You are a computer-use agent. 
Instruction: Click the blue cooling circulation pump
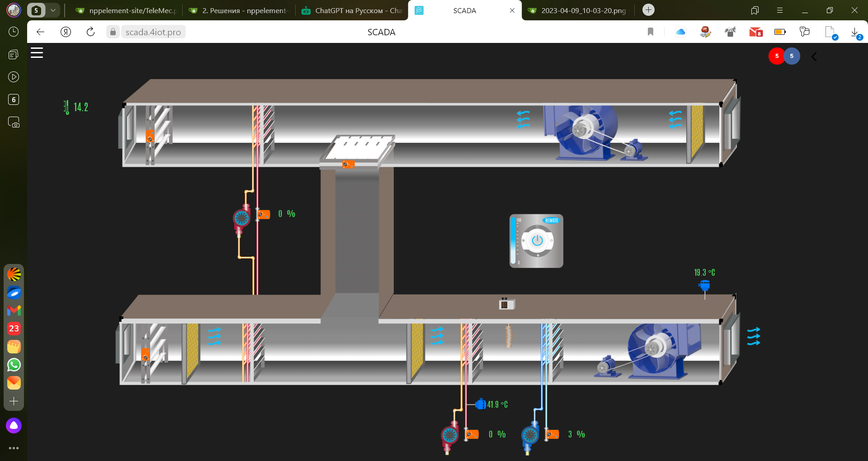pyautogui.click(x=529, y=436)
